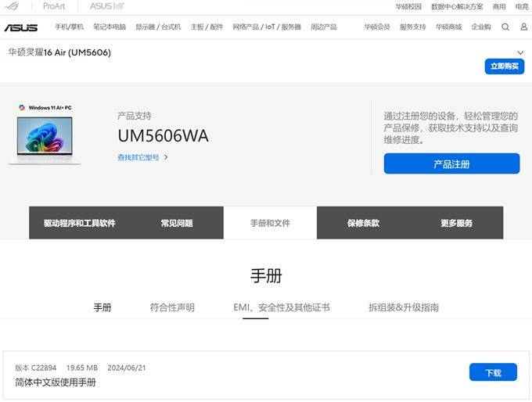532x402 pixels.
Task: Open 商用 top link
Action: click(499, 6)
